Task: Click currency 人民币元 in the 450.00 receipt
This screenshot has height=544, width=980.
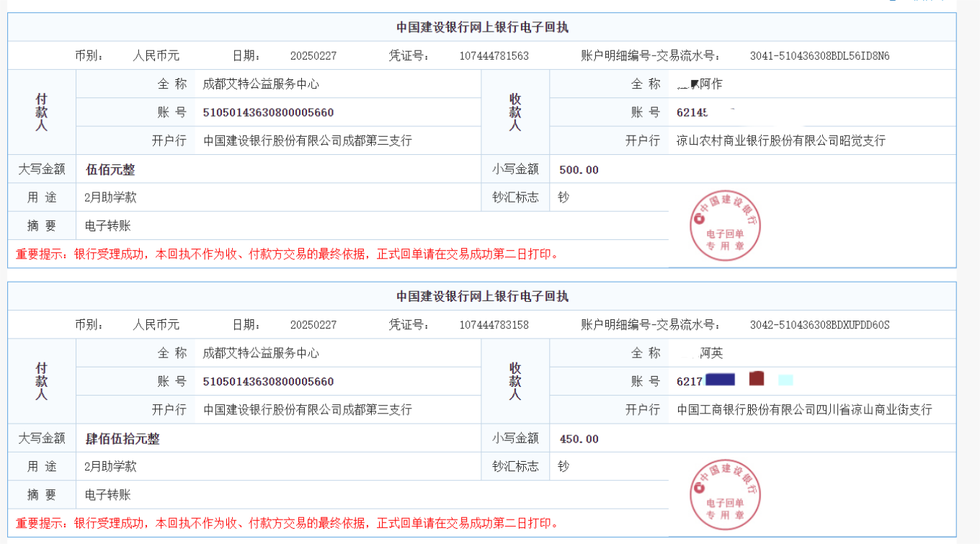Action: pos(156,325)
